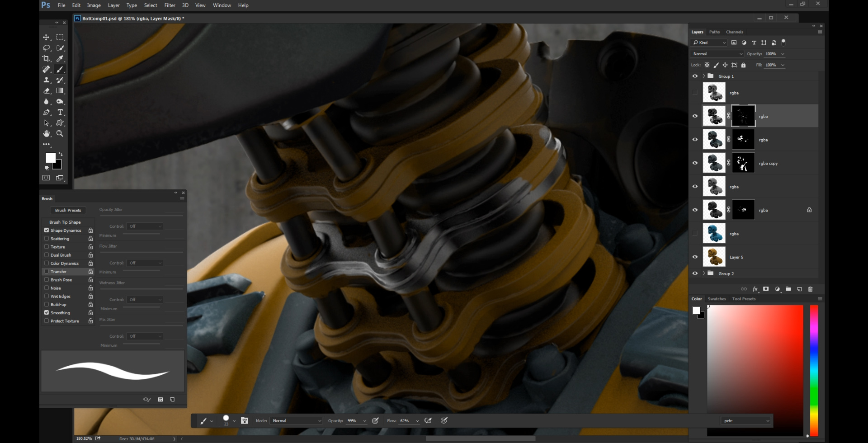
Task: Delete layer using trash icon
Action: (810, 289)
